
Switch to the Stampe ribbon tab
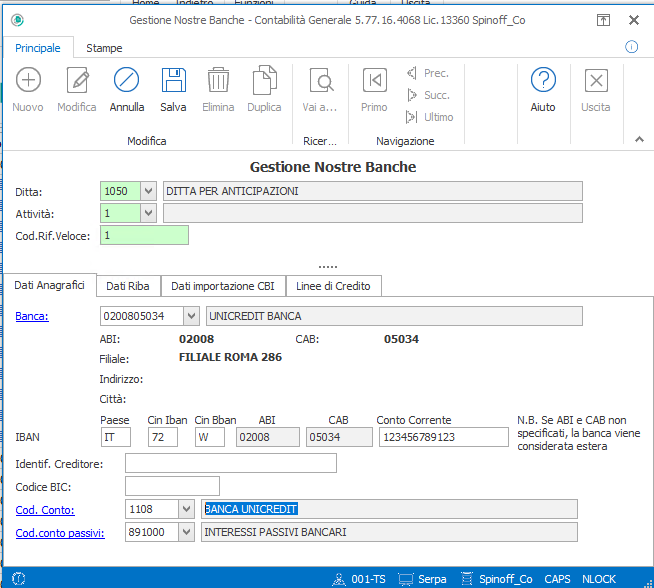pyautogui.click(x=104, y=48)
